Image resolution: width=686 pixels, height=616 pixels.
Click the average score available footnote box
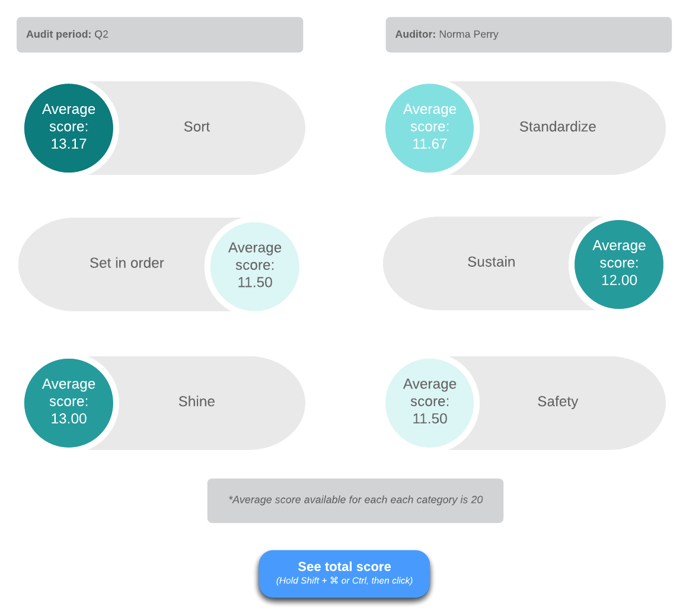point(355,500)
